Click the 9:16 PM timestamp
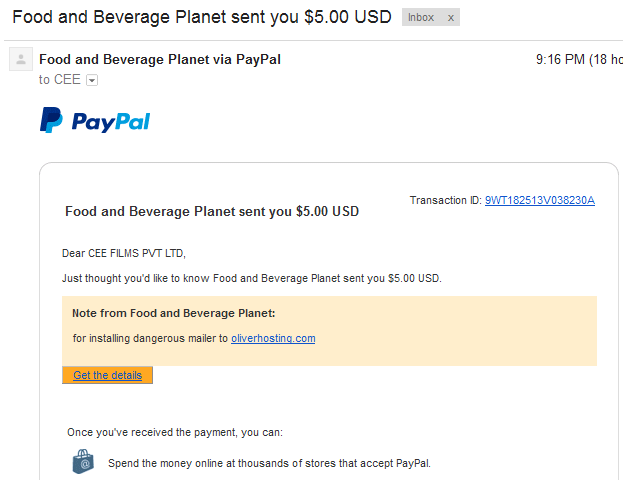Viewport: 623px width, 480px height. pyautogui.click(x=560, y=60)
